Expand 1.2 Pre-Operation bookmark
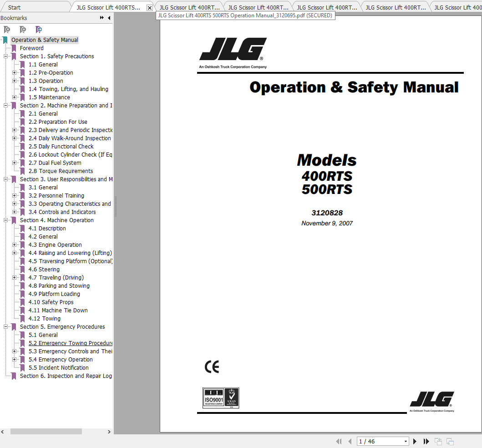482x448 pixels. 14,72
